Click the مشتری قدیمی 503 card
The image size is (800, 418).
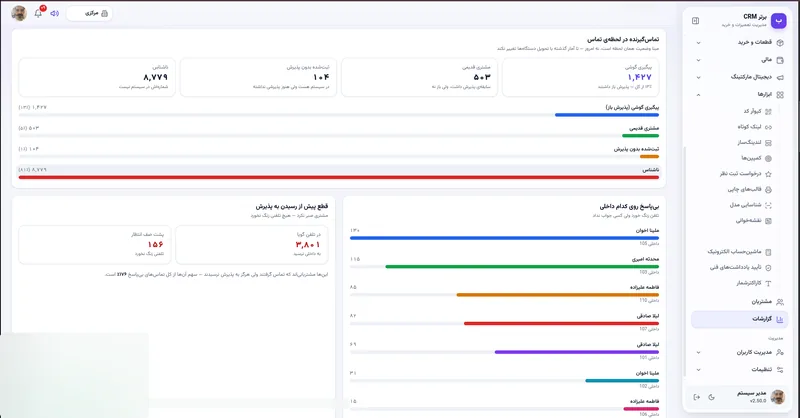point(419,77)
